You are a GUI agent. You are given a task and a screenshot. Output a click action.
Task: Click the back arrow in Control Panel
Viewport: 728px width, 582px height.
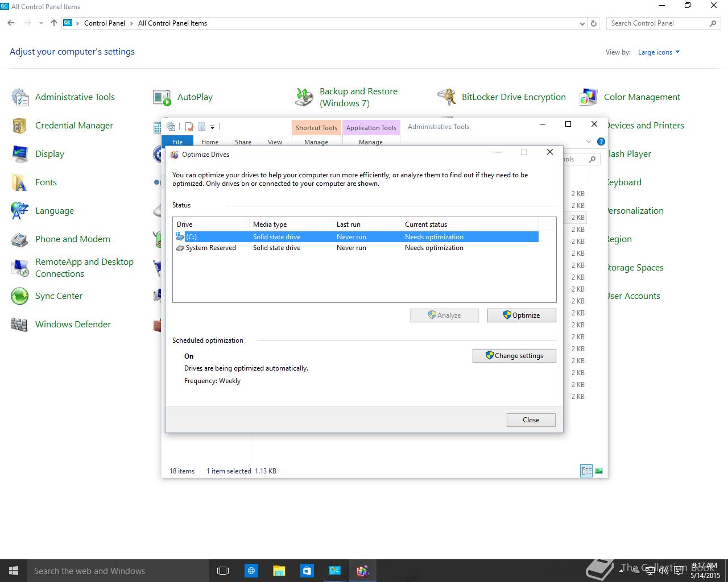click(x=11, y=23)
